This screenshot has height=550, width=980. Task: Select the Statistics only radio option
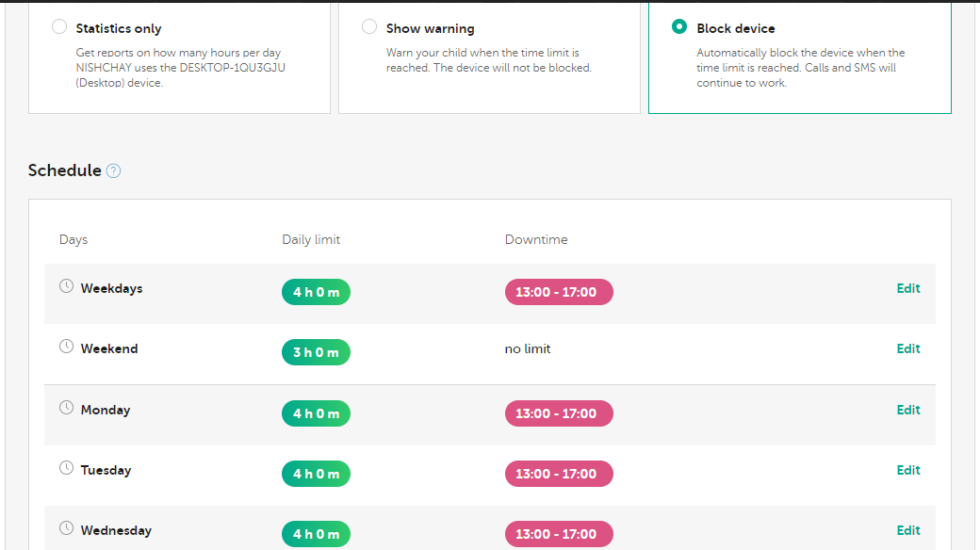(x=59, y=27)
